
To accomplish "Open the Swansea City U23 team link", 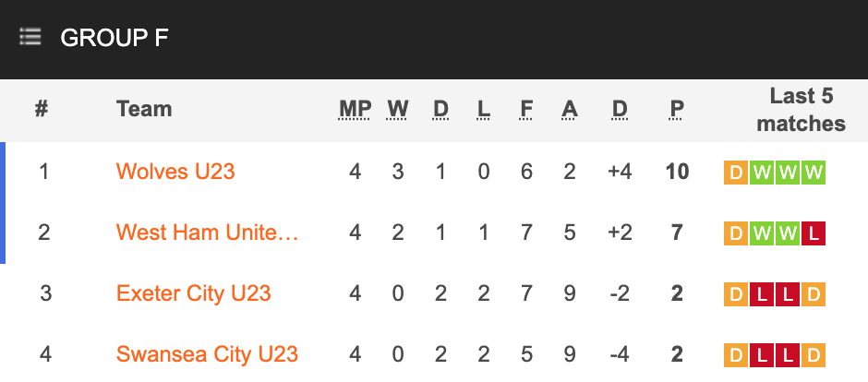I will click(207, 353).
